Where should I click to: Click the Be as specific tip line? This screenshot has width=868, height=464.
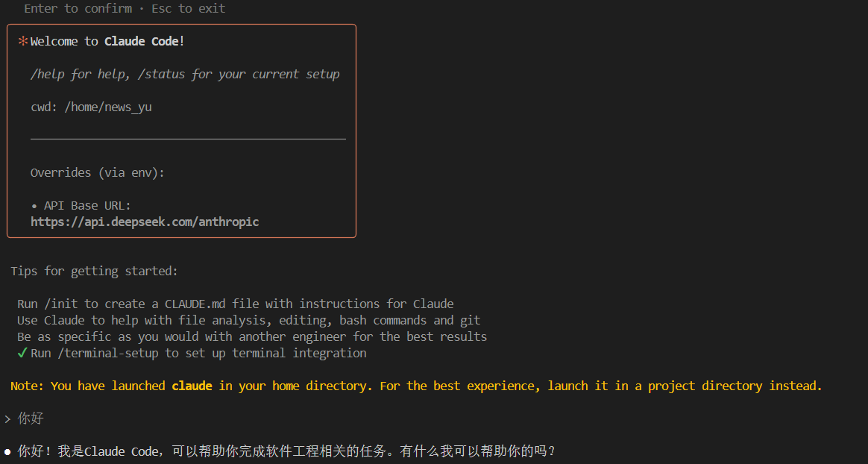(x=251, y=336)
